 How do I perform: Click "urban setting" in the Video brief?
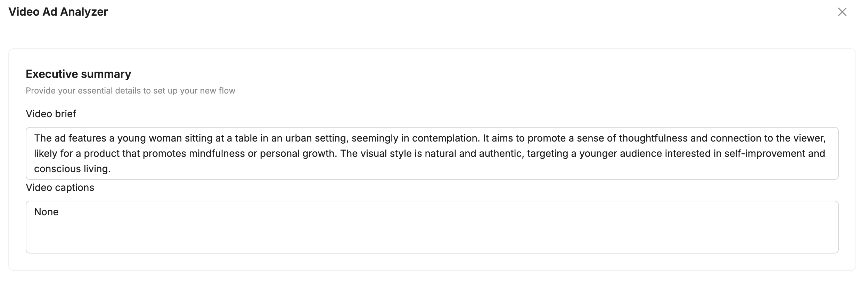pyautogui.click(x=316, y=138)
